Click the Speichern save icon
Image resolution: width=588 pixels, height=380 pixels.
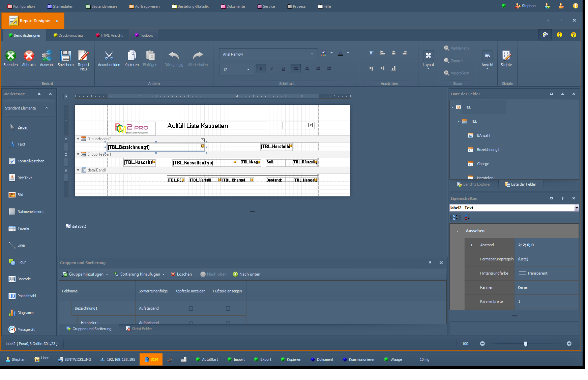click(x=65, y=56)
